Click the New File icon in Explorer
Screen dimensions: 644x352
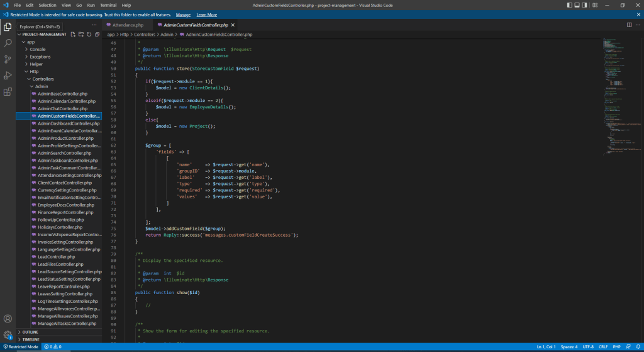pos(73,35)
